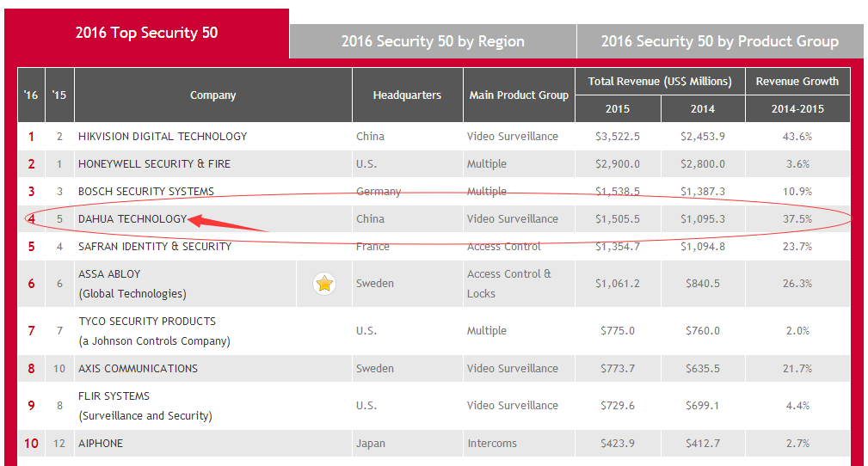
Task: Click FLIR's growth value 4.4%
Action: click(x=797, y=406)
